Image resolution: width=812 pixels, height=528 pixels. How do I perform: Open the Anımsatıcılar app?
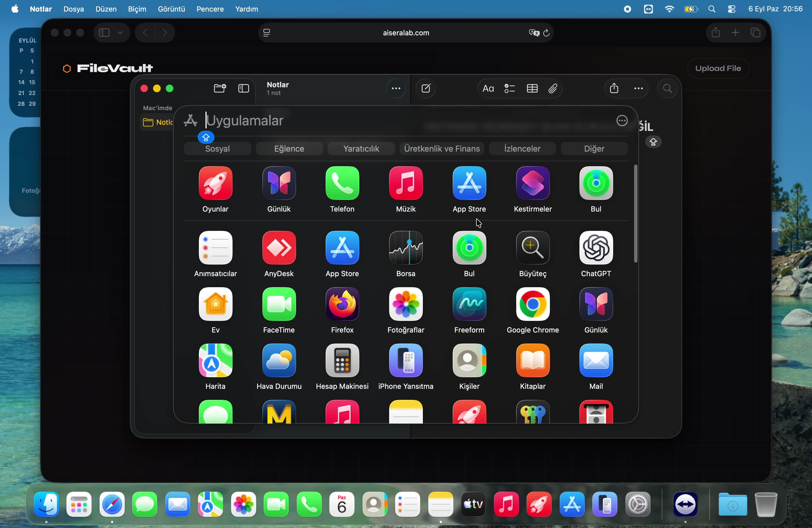click(215, 248)
